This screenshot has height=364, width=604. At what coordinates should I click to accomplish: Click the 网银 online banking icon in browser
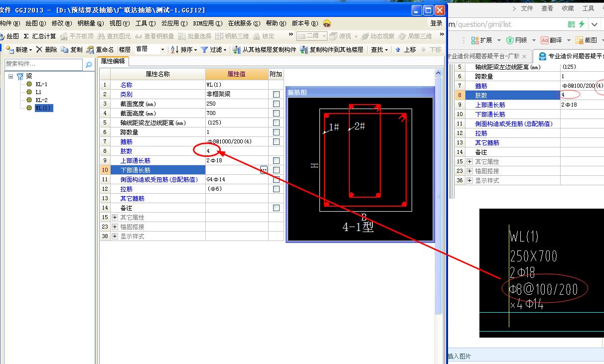(516, 40)
